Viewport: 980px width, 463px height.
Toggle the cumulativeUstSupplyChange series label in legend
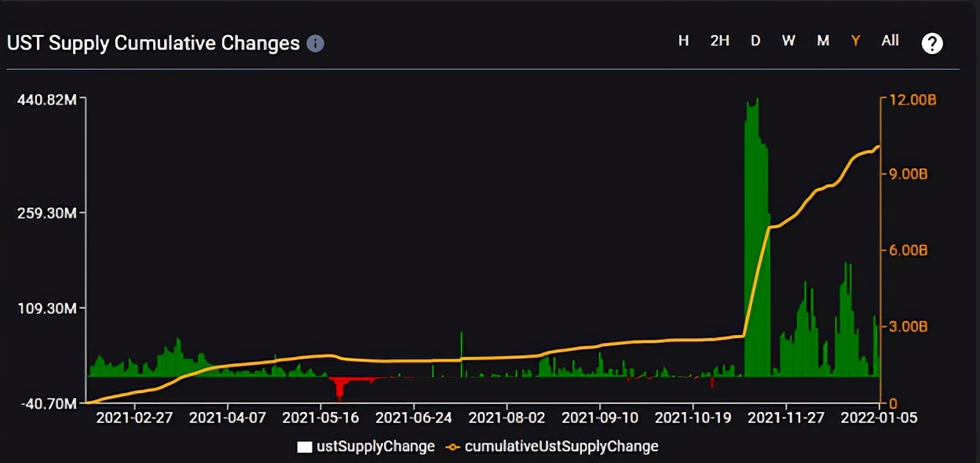coord(561,447)
